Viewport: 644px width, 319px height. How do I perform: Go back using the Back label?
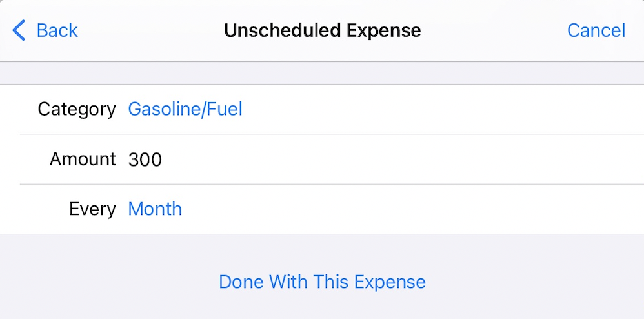(57, 30)
